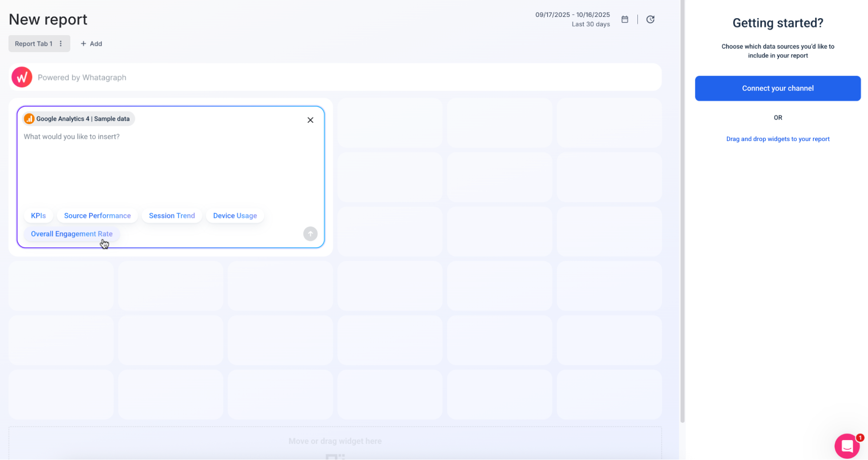Screen dimensions: 868x460
Task: Click the plus Add tab button
Action: 91,44
